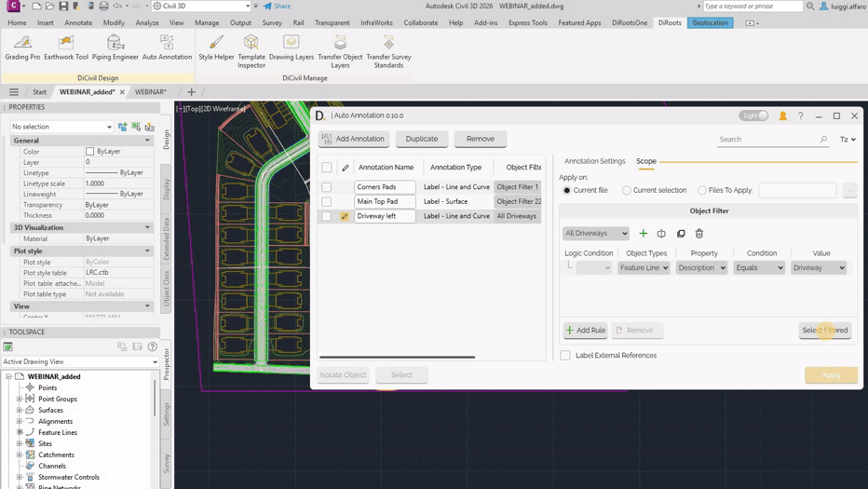Open the Style Helper
The height and width of the screenshot is (489, 868).
pos(216,48)
